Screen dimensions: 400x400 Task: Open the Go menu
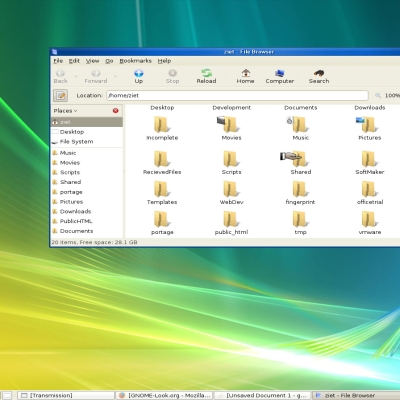[109, 61]
